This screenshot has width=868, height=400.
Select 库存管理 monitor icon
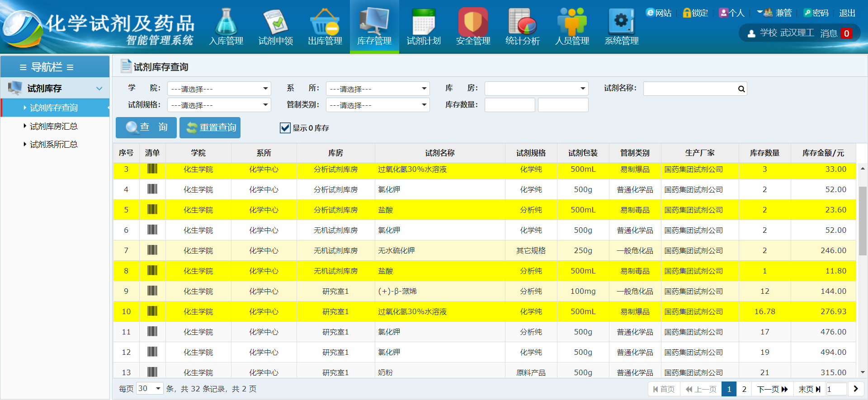click(374, 22)
